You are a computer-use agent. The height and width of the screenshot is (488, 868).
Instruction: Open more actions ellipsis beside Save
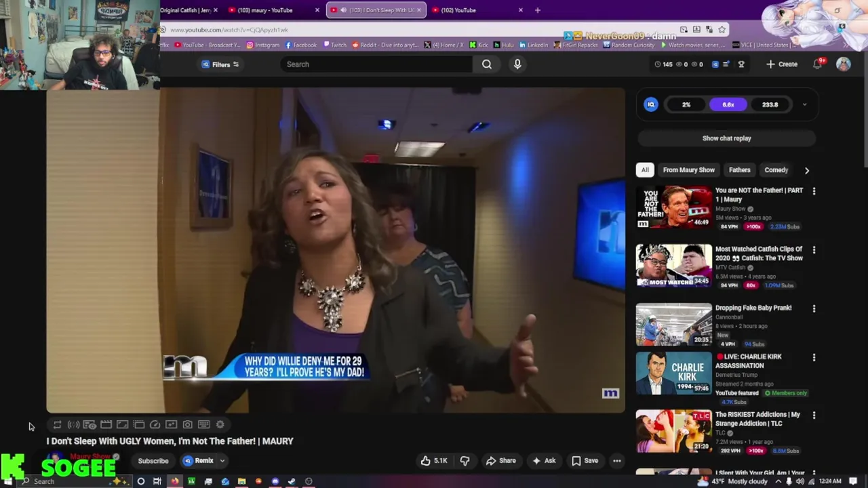coord(617,461)
